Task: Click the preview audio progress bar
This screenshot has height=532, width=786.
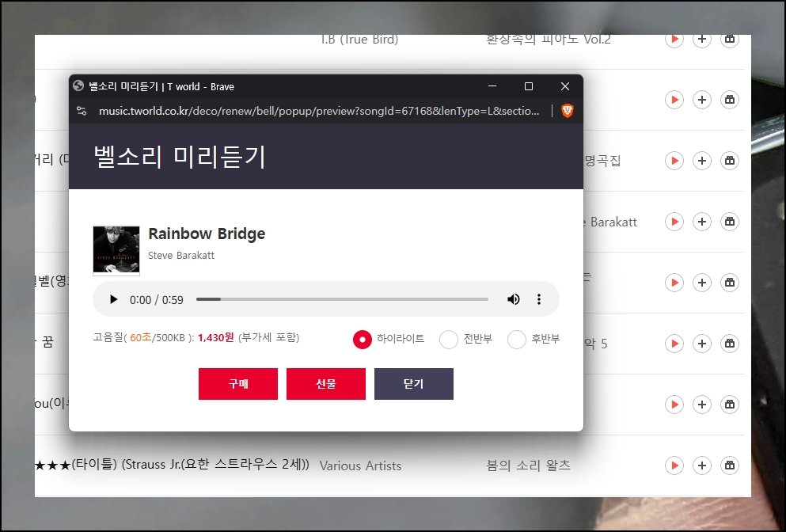Action: coord(342,299)
